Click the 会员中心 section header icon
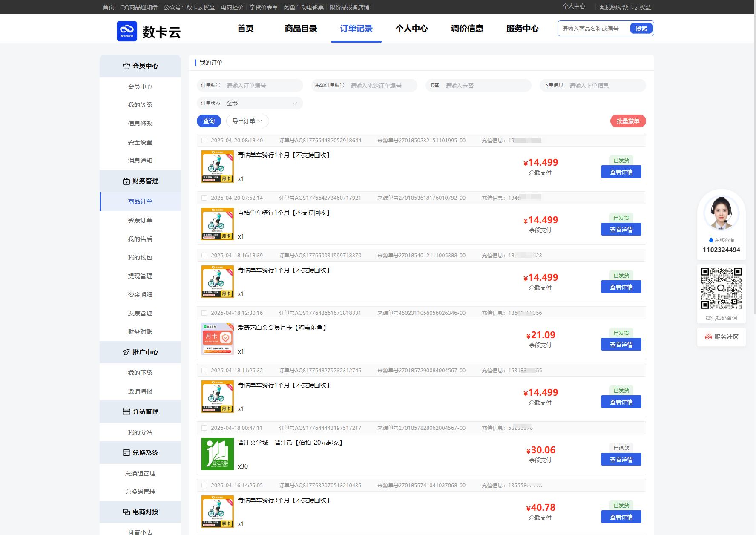The height and width of the screenshot is (535, 756). coord(126,66)
